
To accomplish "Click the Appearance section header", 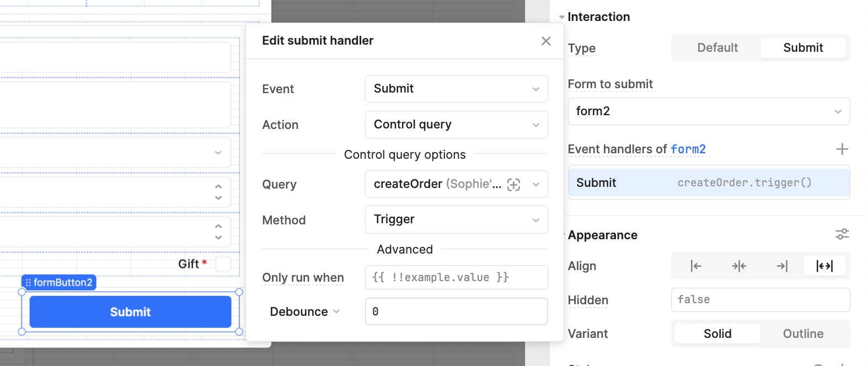I will [602, 235].
